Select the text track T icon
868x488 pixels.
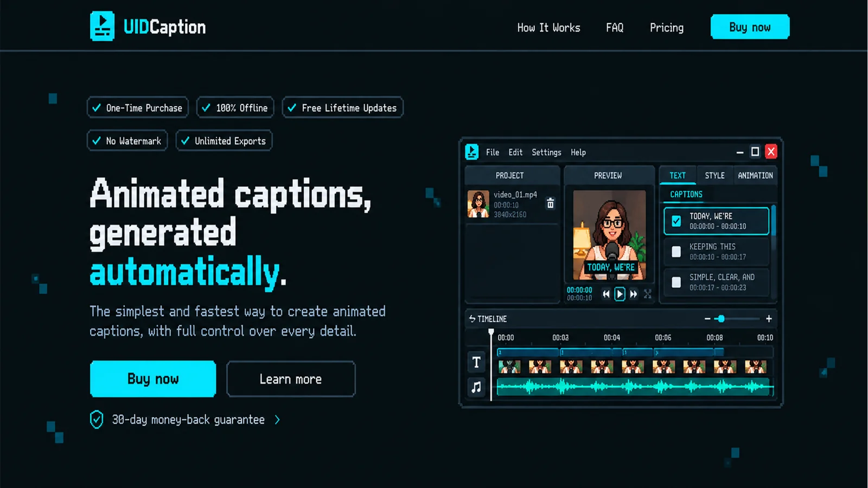(476, 362)
